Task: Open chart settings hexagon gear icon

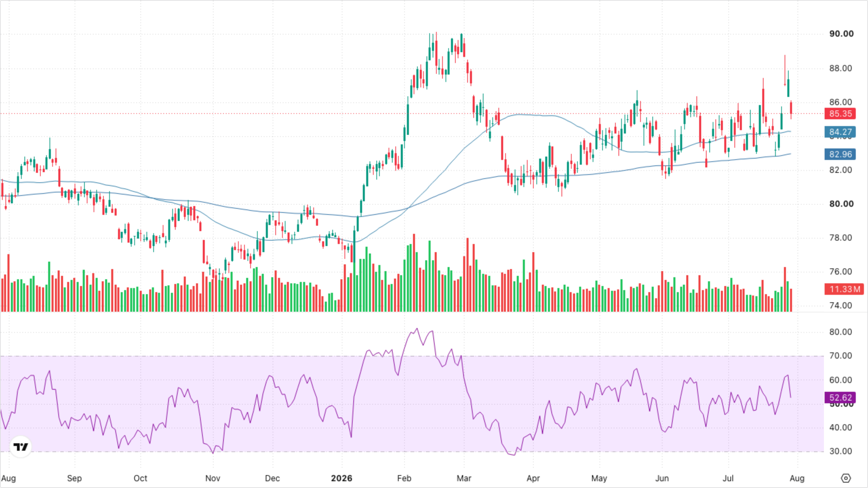Action: [846, 478]
